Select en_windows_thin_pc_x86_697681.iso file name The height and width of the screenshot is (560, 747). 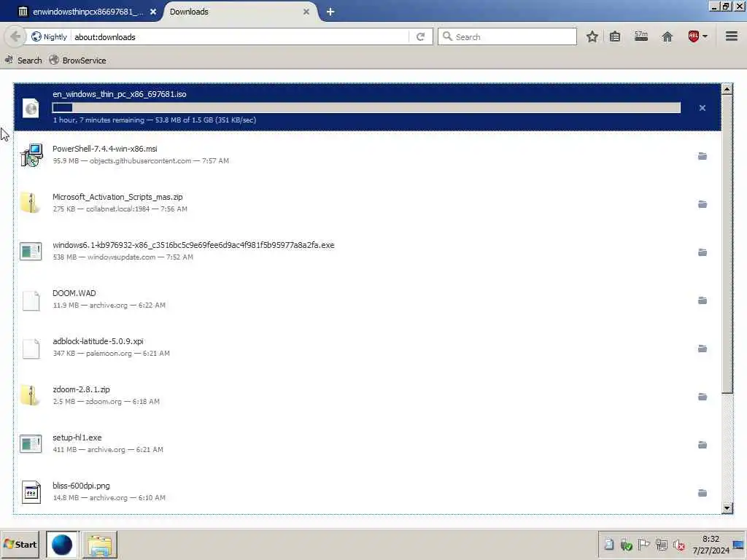click(119, 94)
